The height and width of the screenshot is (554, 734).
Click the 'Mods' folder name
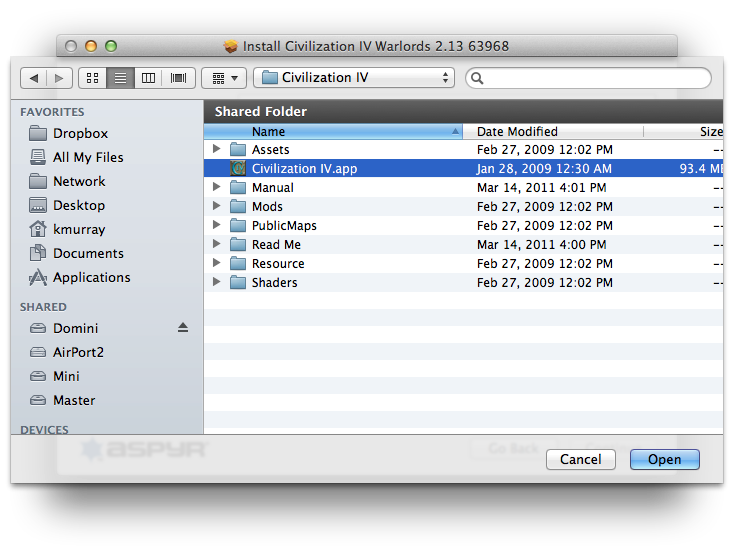coord(267,207)
